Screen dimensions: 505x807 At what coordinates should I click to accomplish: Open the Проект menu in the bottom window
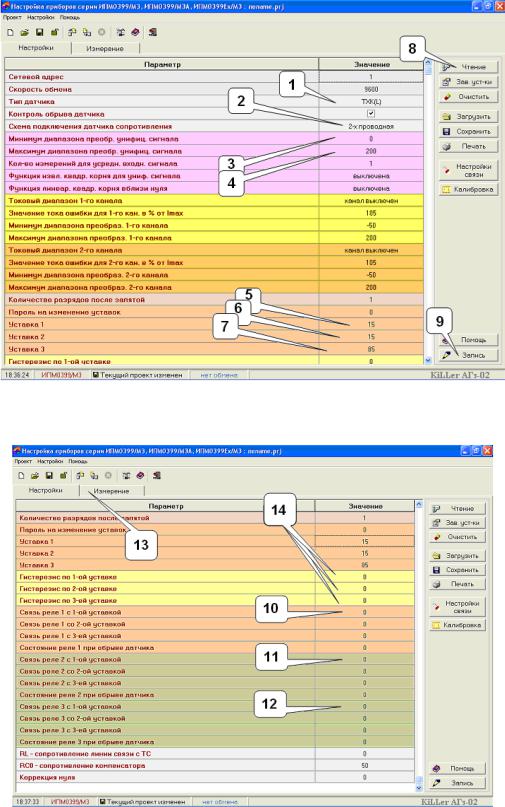(x=23, y=462)
